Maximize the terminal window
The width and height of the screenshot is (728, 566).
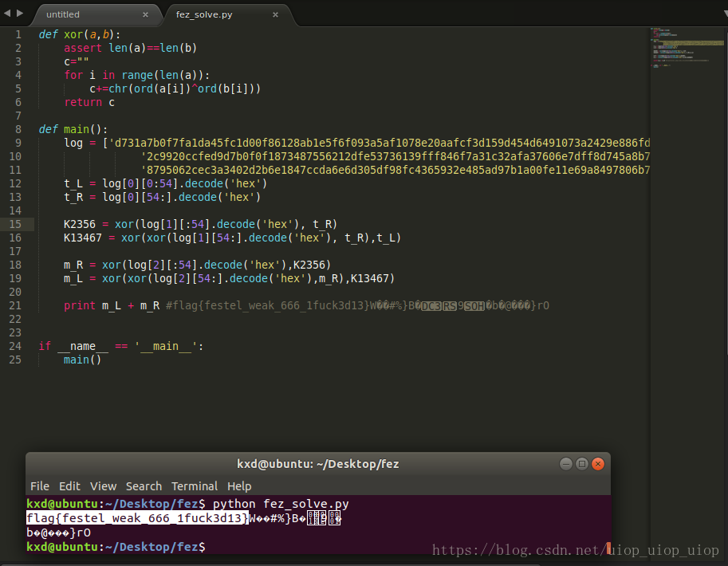[x=582, y=464]
